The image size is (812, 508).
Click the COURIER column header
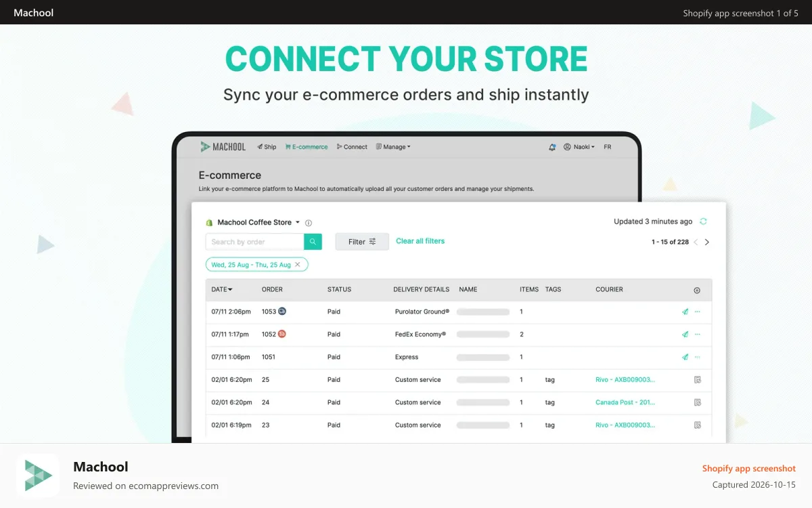click(x=609, y=289)
